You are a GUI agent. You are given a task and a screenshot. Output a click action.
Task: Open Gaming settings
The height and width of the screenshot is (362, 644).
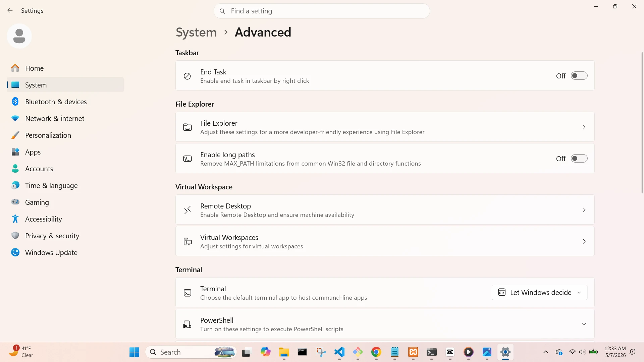(x=65, y=202)
